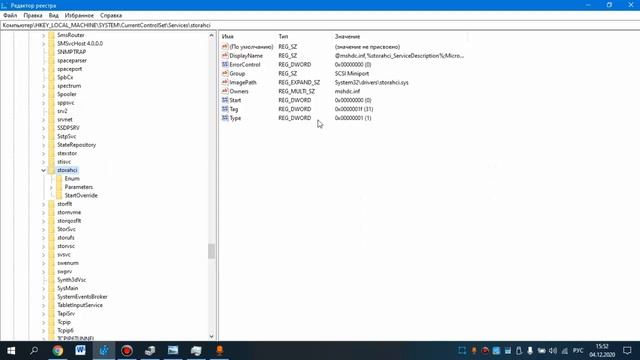Open the notification center icon
This screenshot has width=640, height=360.
coord(627,351)
